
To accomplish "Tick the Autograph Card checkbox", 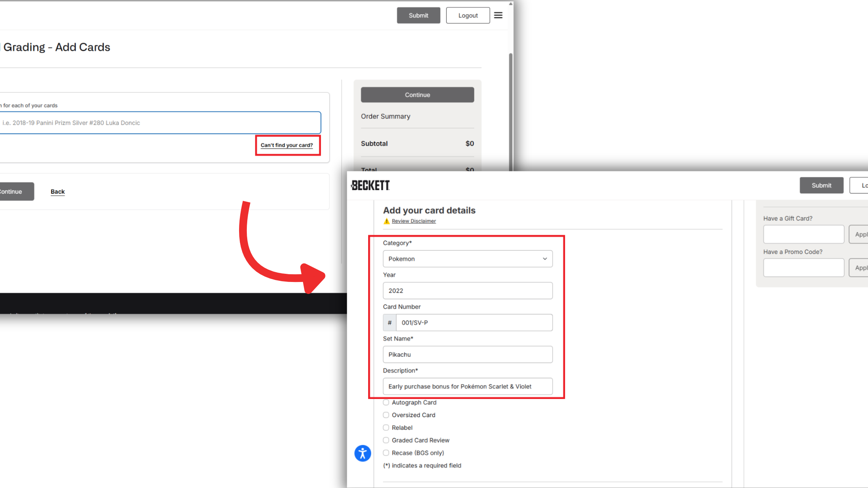I will [386, 402].
